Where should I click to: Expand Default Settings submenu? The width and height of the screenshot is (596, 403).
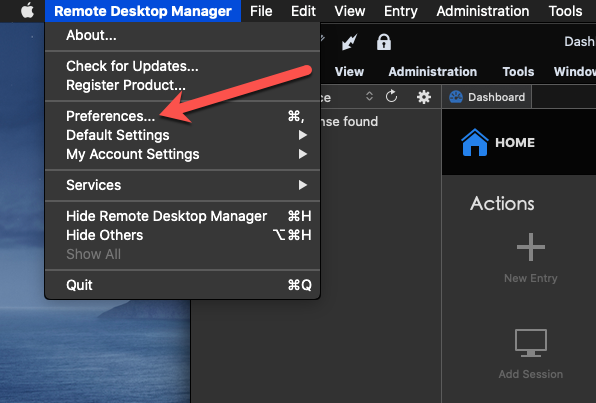(x=182, y=135)
